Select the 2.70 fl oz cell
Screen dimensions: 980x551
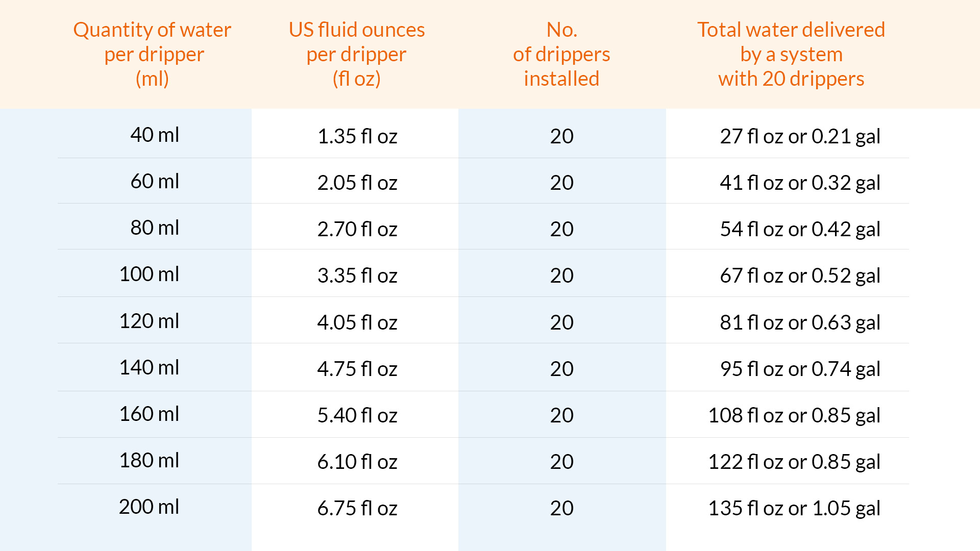point(357,229)
